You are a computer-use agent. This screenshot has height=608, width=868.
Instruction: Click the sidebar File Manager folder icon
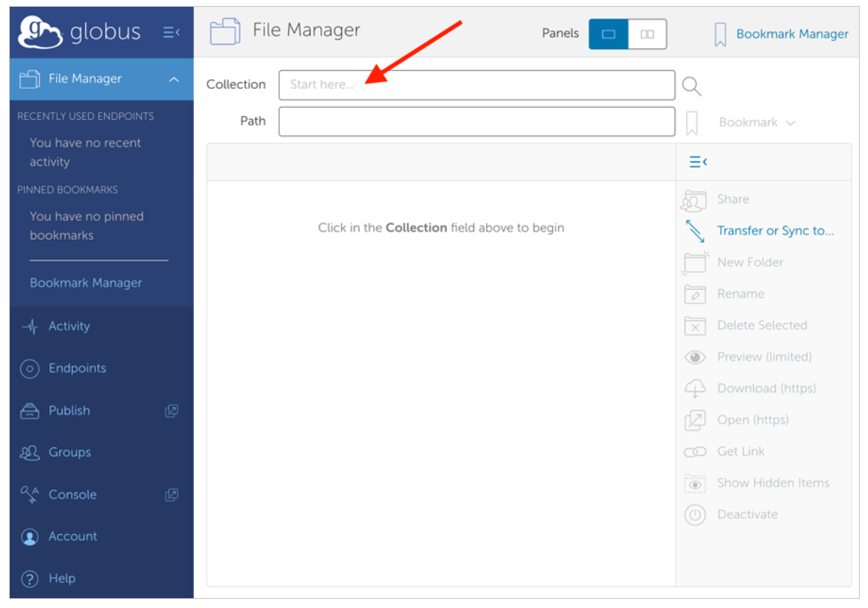coord(29,79)
